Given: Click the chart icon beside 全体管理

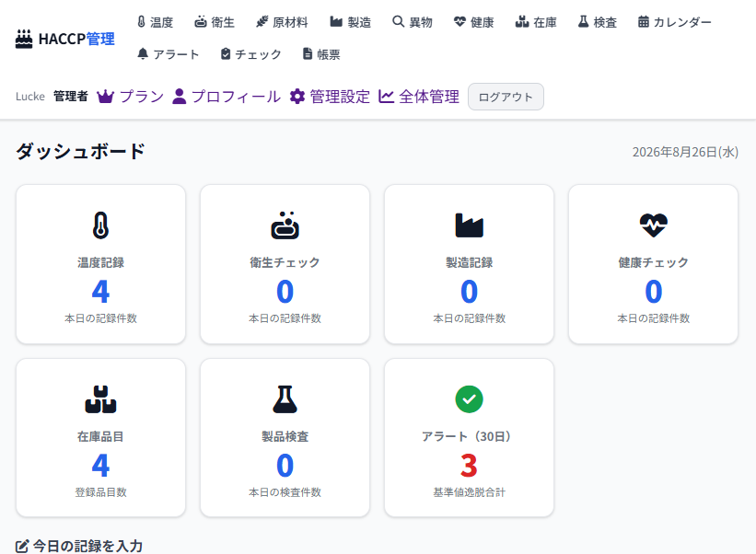Looking at the screenshot, I should pos(386,97).
